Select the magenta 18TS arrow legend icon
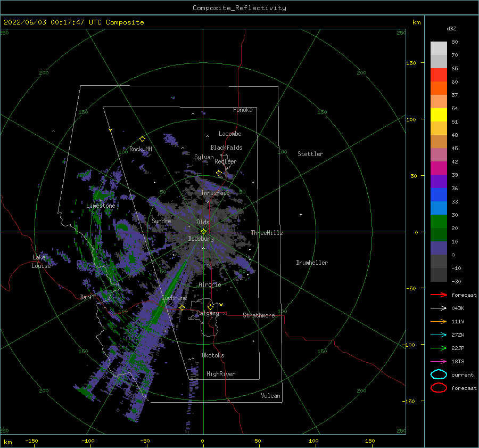The height and width of the screenshot is (448, 479). point(439,362)
